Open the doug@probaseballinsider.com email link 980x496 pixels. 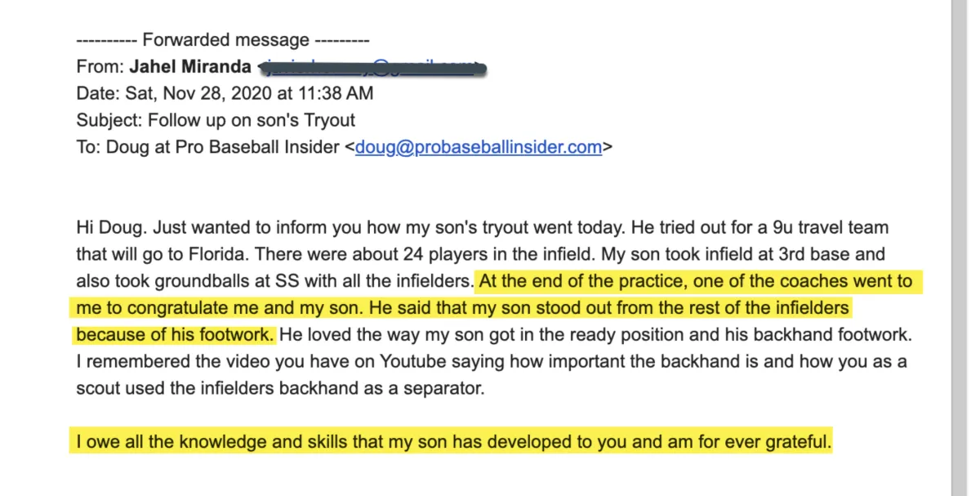click(478, 148)
